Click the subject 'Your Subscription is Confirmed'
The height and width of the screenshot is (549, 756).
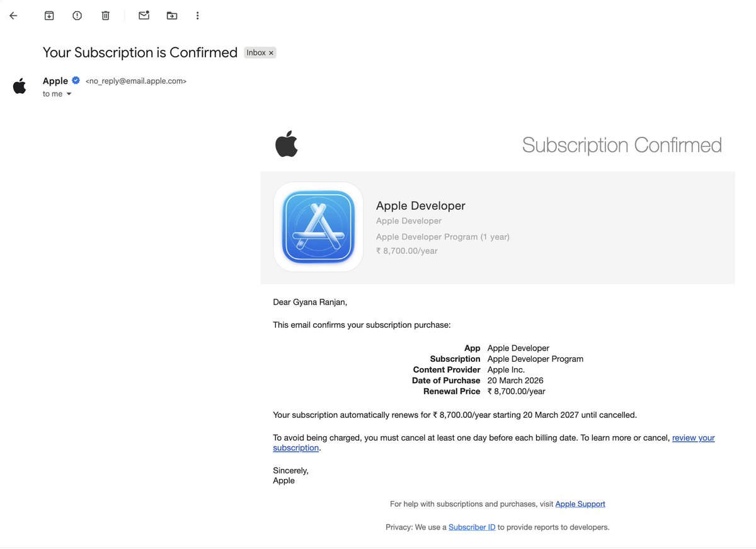point(140,52)
